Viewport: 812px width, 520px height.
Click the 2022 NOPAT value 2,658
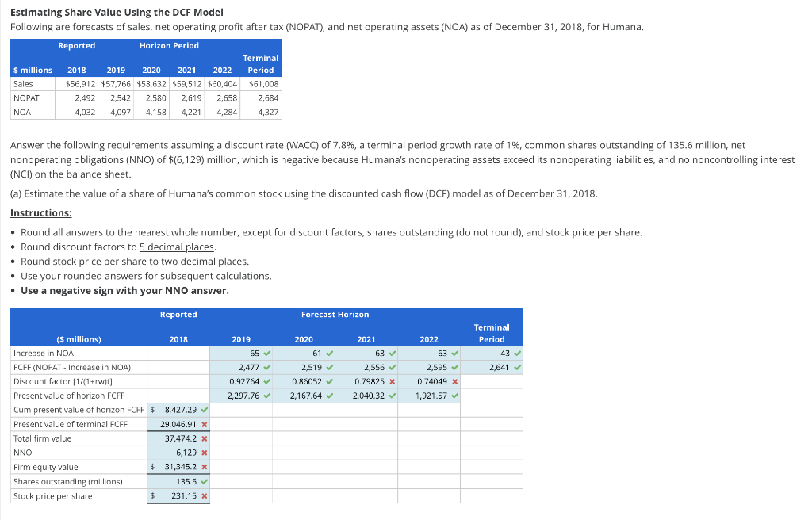[227, 97]
